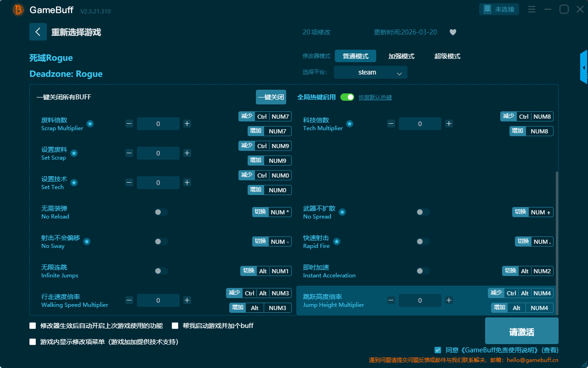
Task: Click the 恢复默认热键 link
Action: (375, 98)
